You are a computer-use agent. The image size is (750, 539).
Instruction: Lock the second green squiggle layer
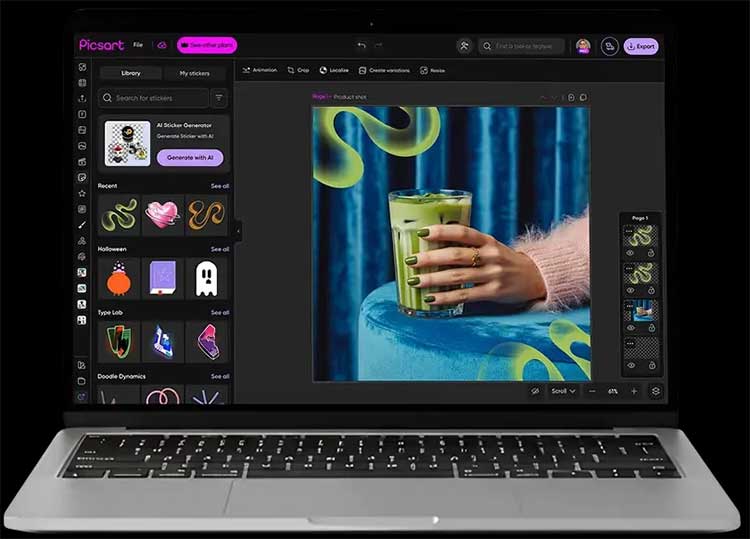pos(651,290)
